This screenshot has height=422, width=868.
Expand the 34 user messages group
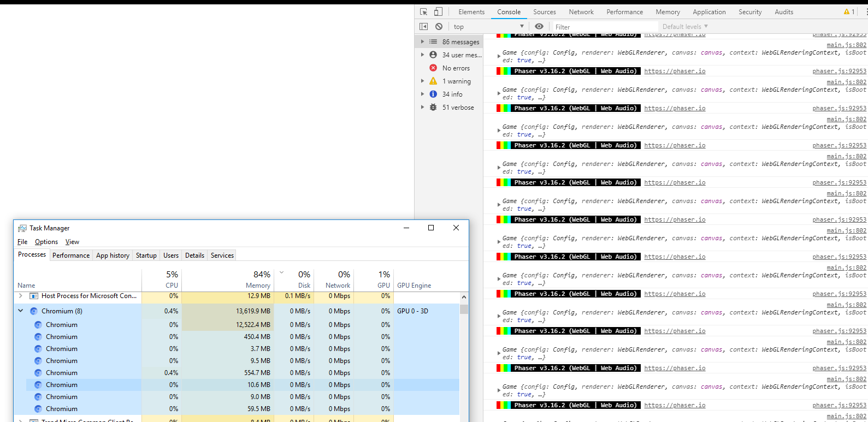(422, 55)
